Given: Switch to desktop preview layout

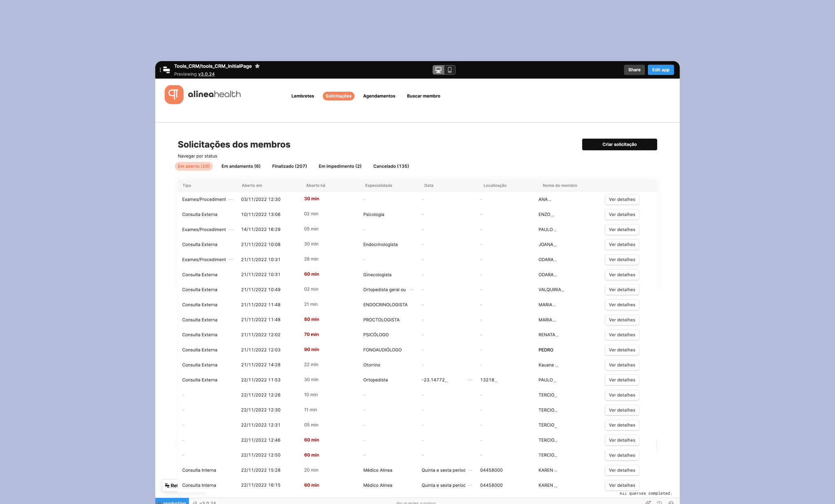Looking at the screenshot, I should click(x=438, y=70).
